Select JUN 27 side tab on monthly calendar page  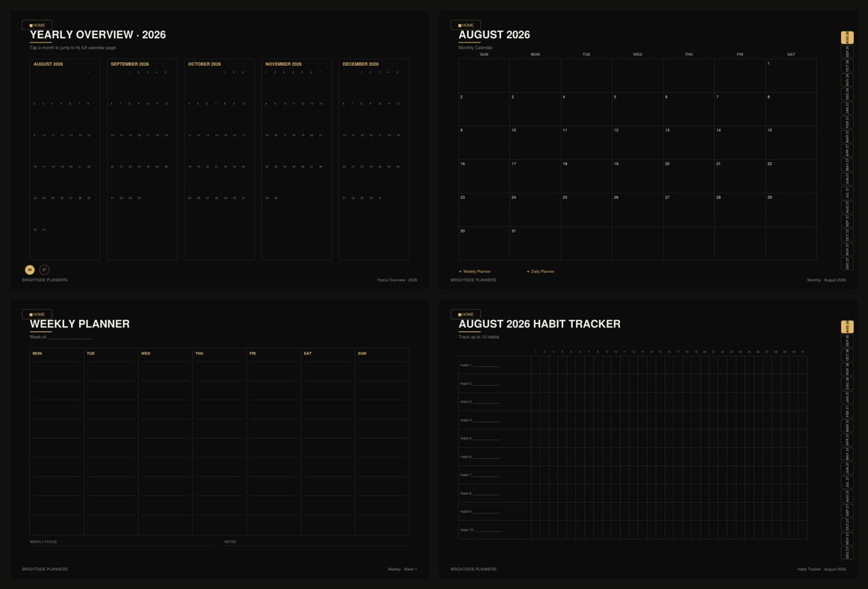click(847, 179)
